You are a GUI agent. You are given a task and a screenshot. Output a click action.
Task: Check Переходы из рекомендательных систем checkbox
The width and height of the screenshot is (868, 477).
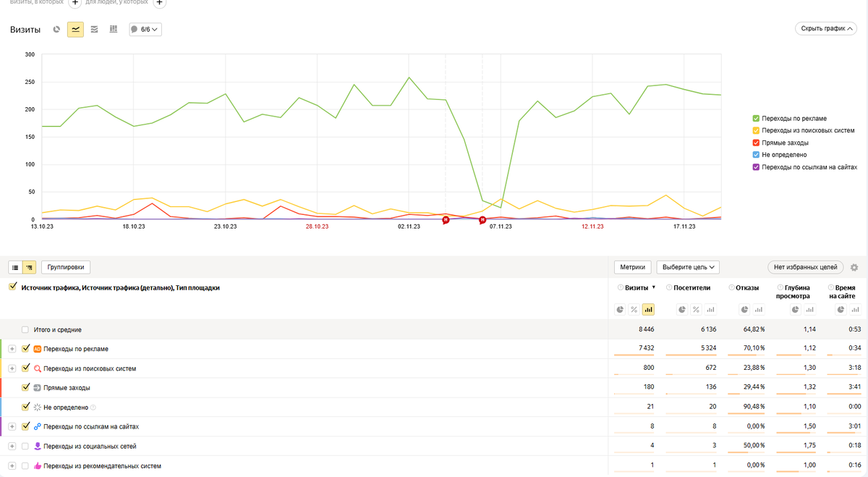click(x=25, y=465)
